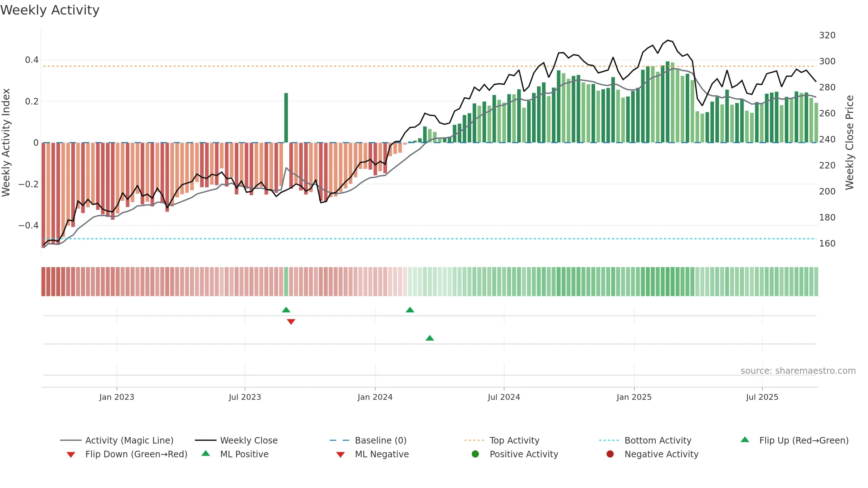Toggle the ML Negative legend entry

[x=372, y=454]
